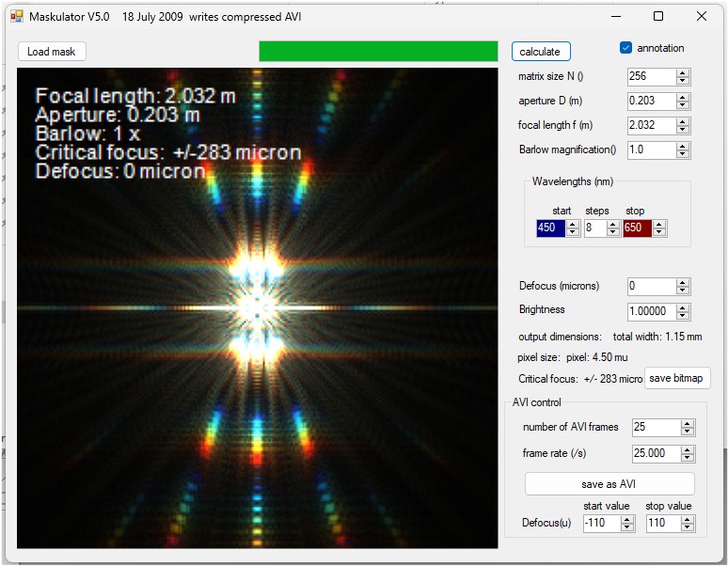Toggle the annotation checkbox
This screenshot has width=728, height=566.
coord(625,48)
